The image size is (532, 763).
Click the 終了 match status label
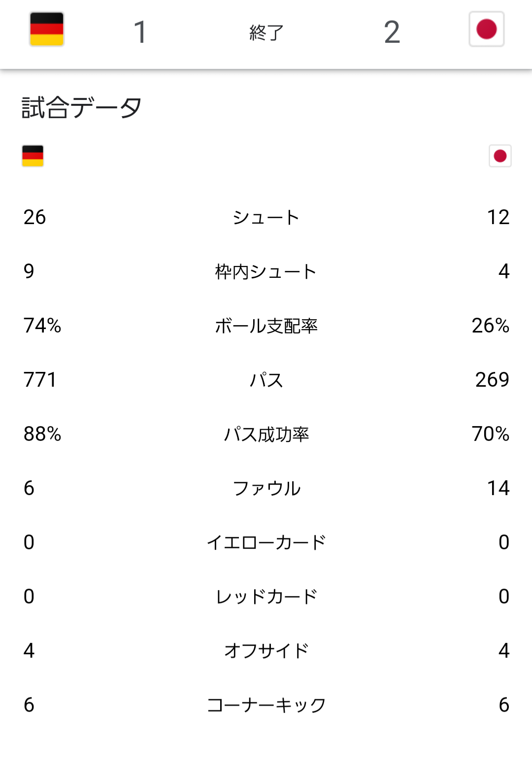pos(266,33)
